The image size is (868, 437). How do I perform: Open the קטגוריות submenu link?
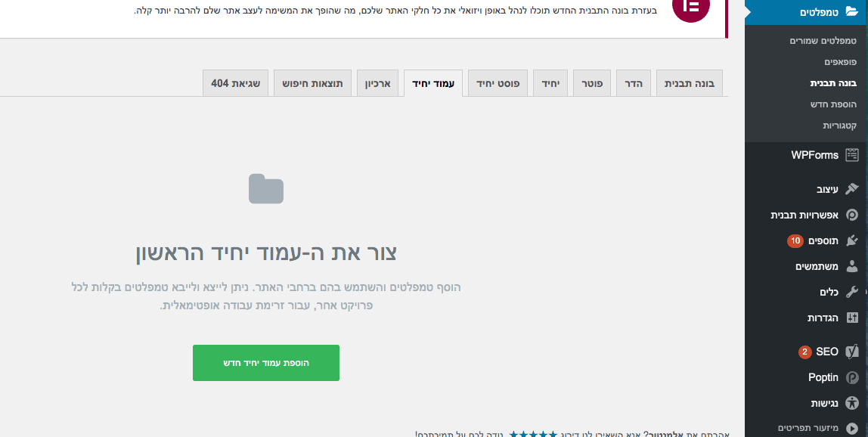coord(839,125)
